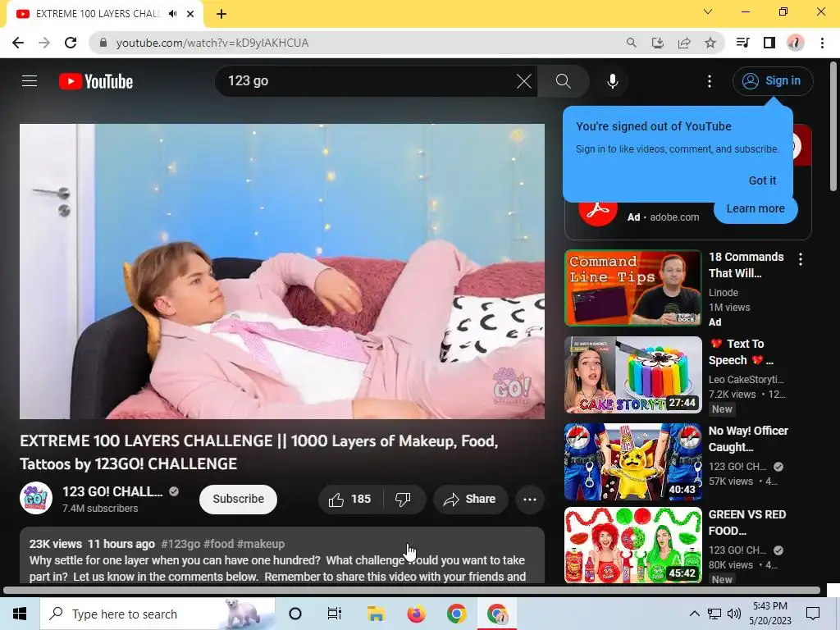Open YouTube settings three-dot menu
The image size is (840, 630).
(x=710, y=81)
